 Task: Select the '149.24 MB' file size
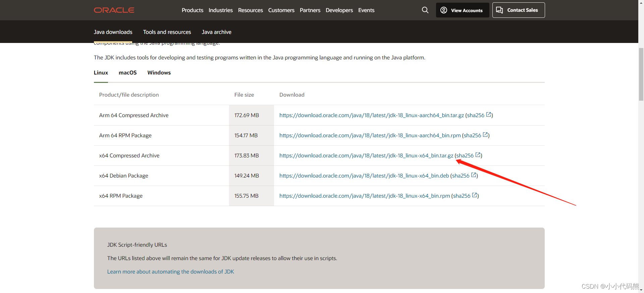(x=247, y=176)
